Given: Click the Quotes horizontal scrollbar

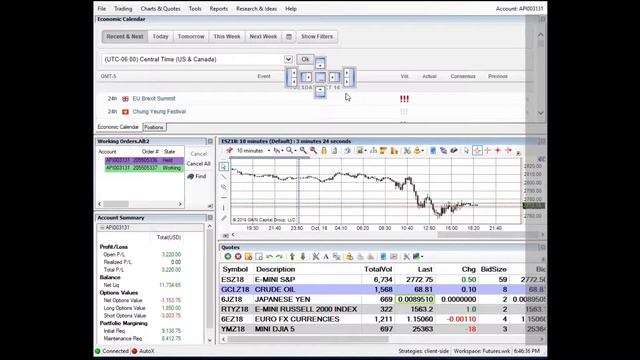Looking at the screenshot, I should click(308, 339).
